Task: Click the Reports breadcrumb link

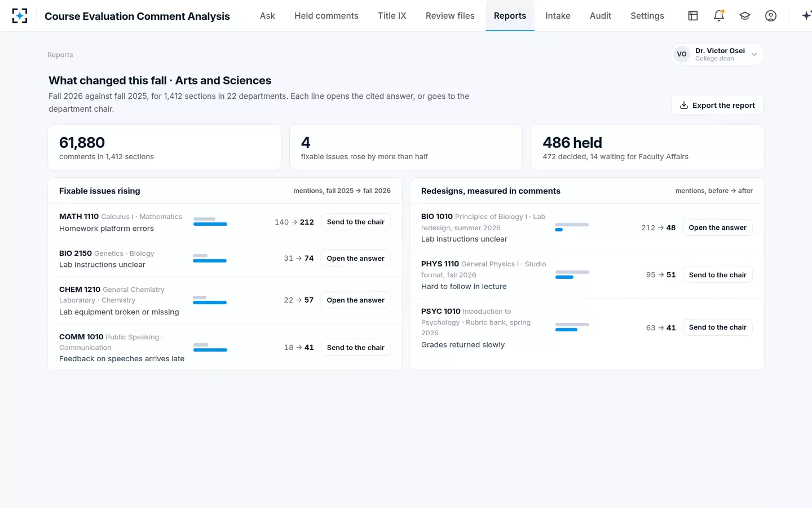Action: click(x=60, y=55)
